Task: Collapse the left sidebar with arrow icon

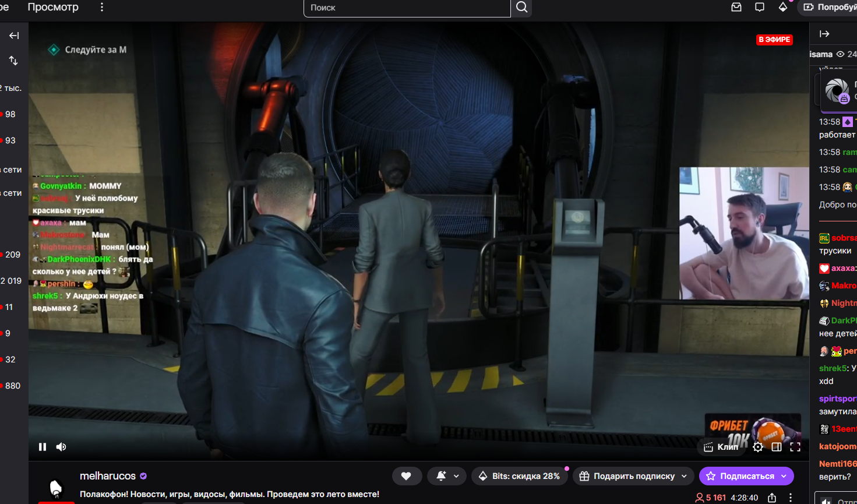Action: [x=14, y=36]
